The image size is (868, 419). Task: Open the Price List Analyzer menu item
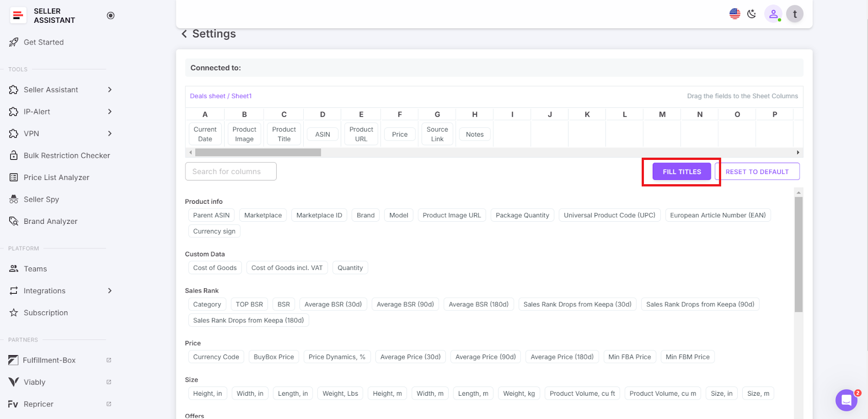click(56, 177)
